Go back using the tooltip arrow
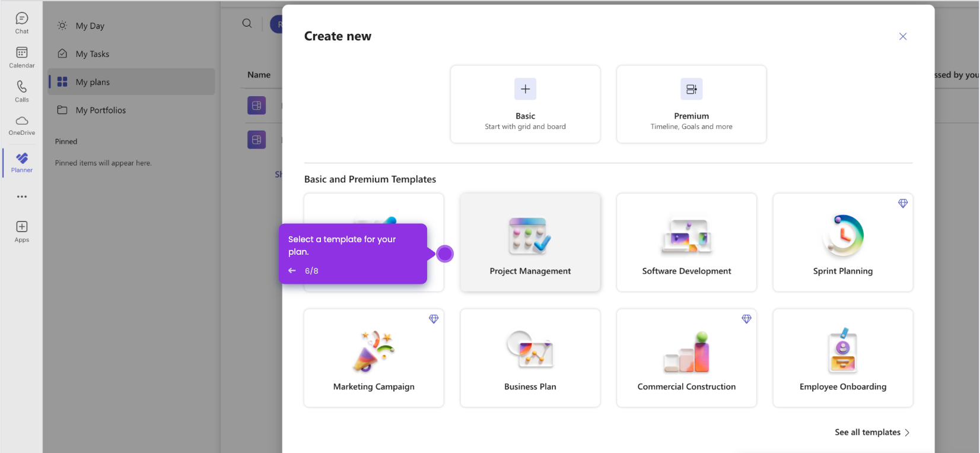This screenshot has height=453, width=980. coord(292,271)
